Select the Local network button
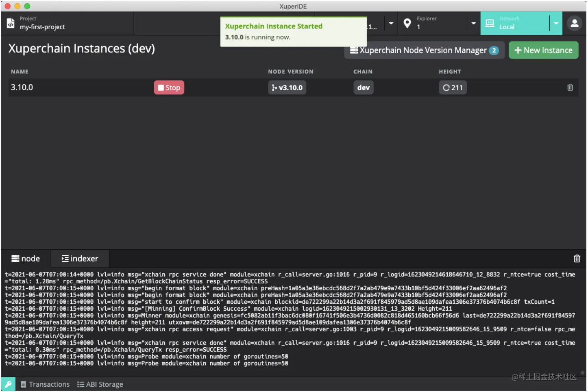Screen dimensions: 588x392 point(515,23)
